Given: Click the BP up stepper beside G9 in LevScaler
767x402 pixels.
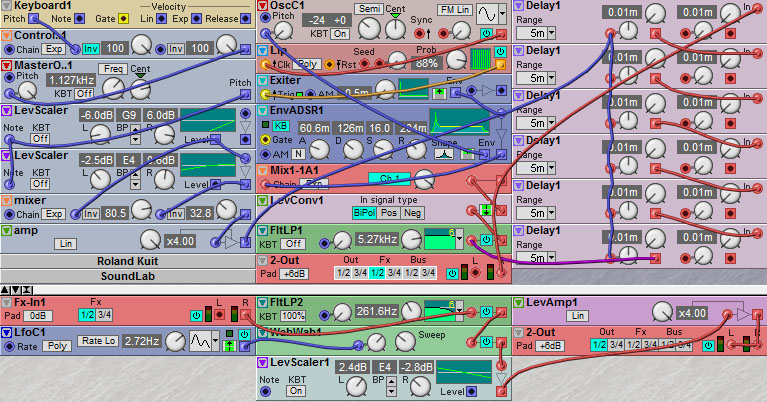Looking at the screenshot, I should [135, 129].
